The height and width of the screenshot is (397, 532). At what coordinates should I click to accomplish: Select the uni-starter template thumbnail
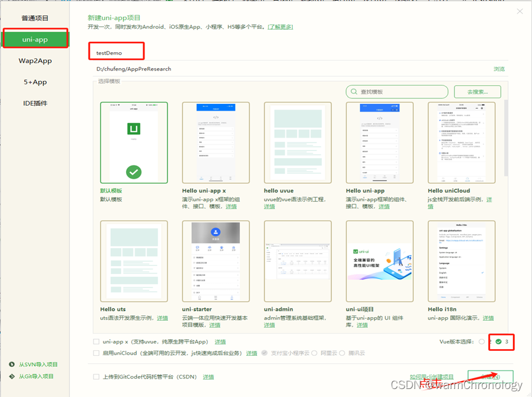click(216, 261)
